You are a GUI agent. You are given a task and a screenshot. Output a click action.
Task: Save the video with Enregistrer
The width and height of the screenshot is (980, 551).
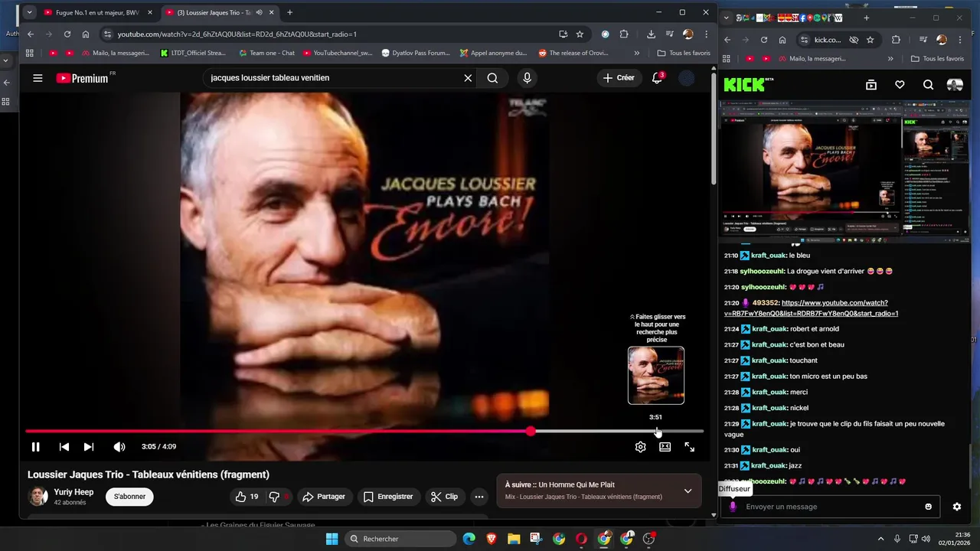coord(388,497)
